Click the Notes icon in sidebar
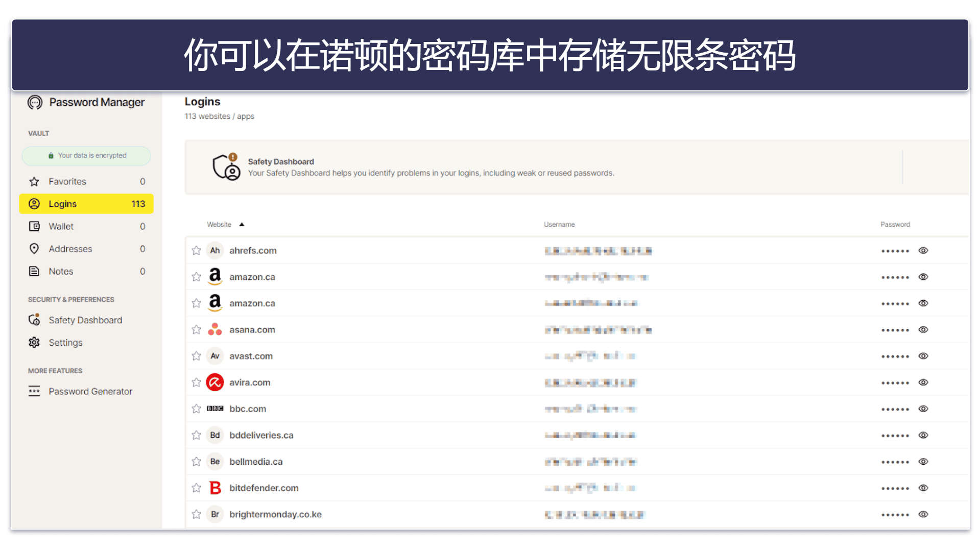The height and width of the screenshot is (551, 980). (x=34, y=271)
